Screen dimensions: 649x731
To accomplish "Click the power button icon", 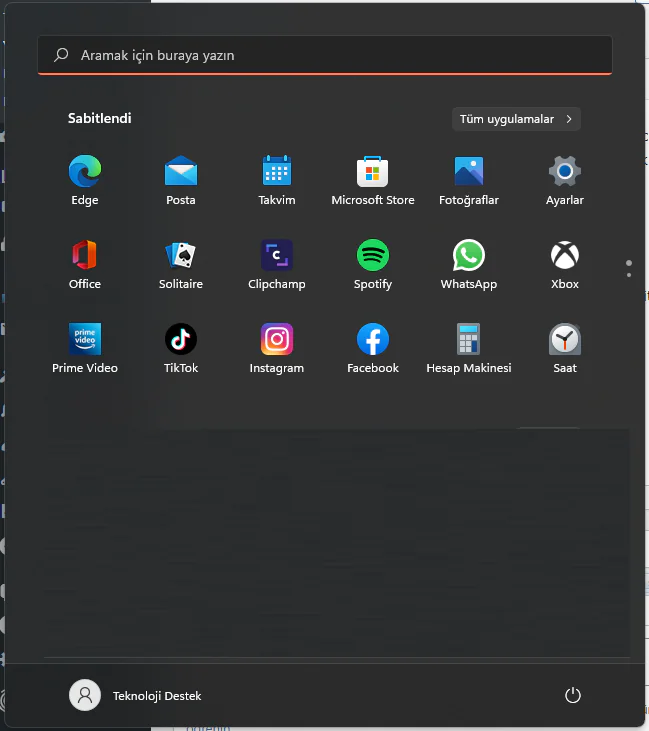I will [x=573, y=695].
